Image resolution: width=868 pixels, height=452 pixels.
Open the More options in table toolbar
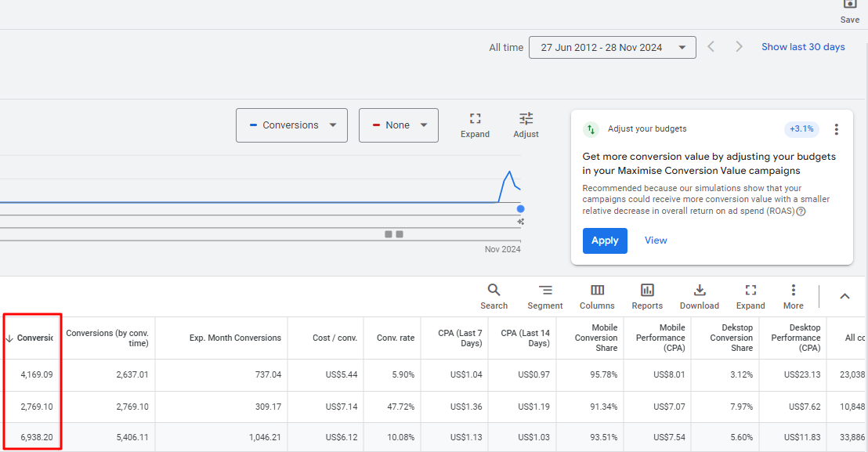tap(794, 290)
